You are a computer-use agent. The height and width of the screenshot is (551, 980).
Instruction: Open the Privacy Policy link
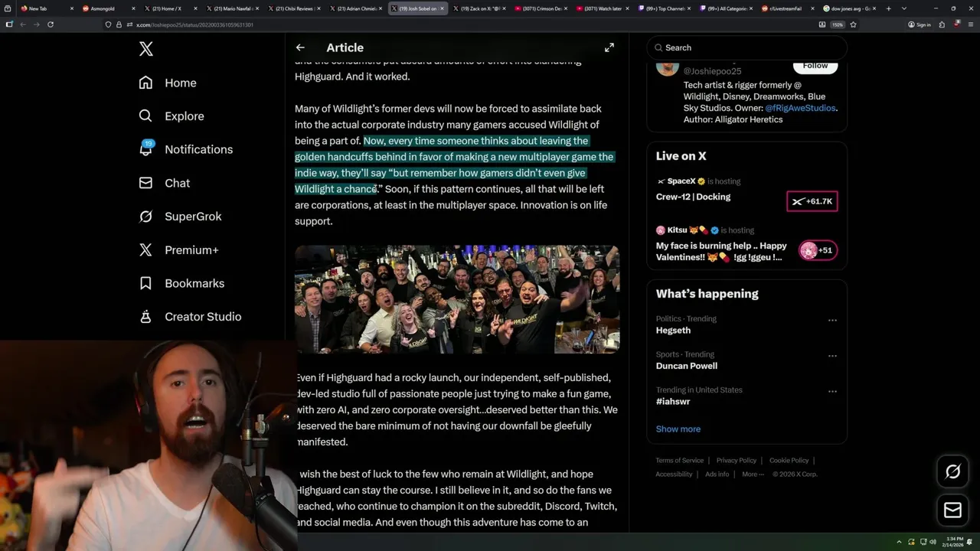pos(736,461)
